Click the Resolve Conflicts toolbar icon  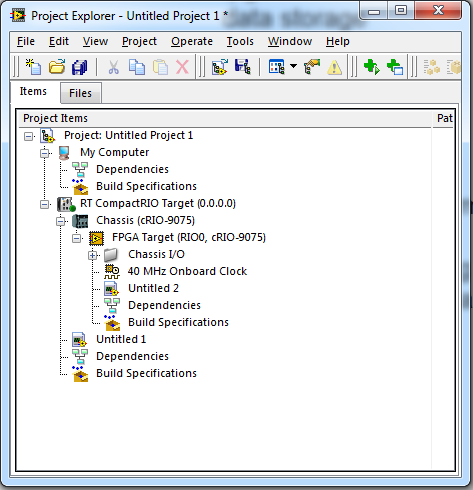coord(312,67)
